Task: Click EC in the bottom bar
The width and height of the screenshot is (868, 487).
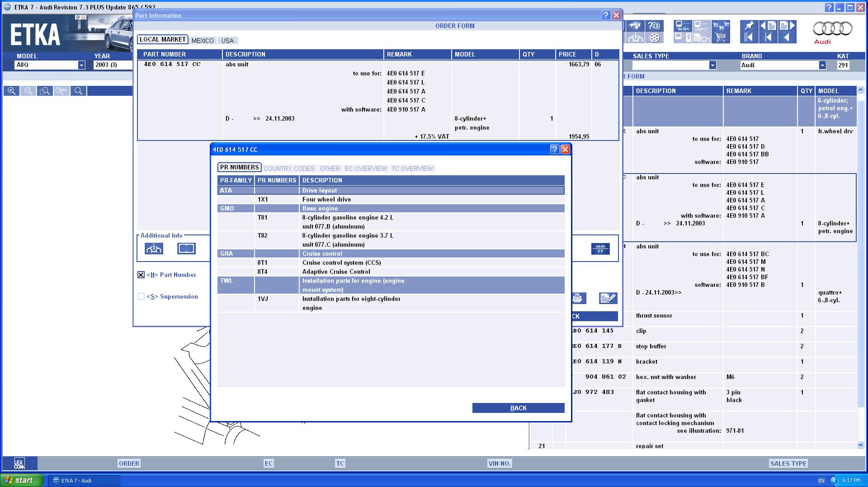Action: [269, 464]
